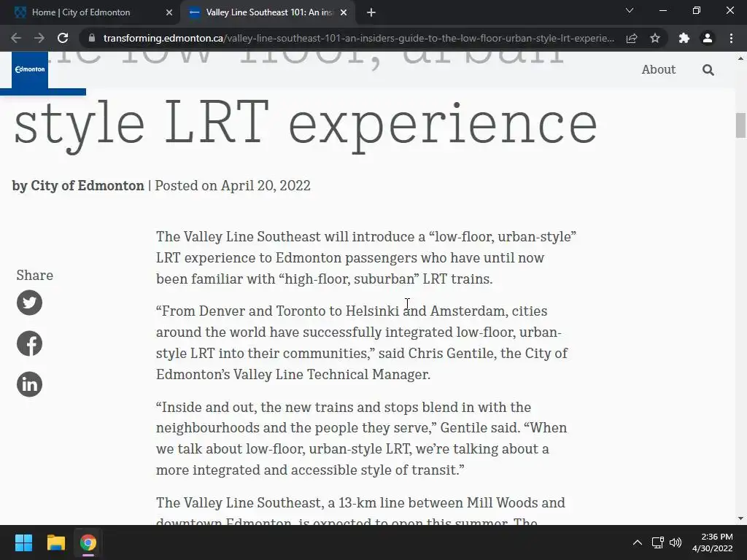Bookmark this page with star

coord(655,38)
